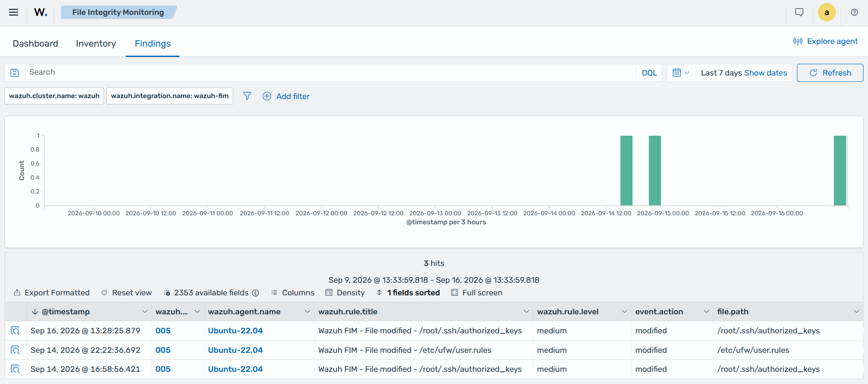Open the Columns selector
Screen dimensions: 868x384
coord(292,293)
